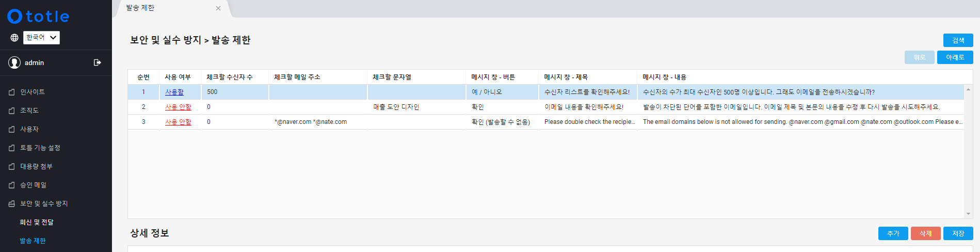This screenshot has height=252, width=980.
Task: Toggle 사용함 link in row 1
Action: 174,92
